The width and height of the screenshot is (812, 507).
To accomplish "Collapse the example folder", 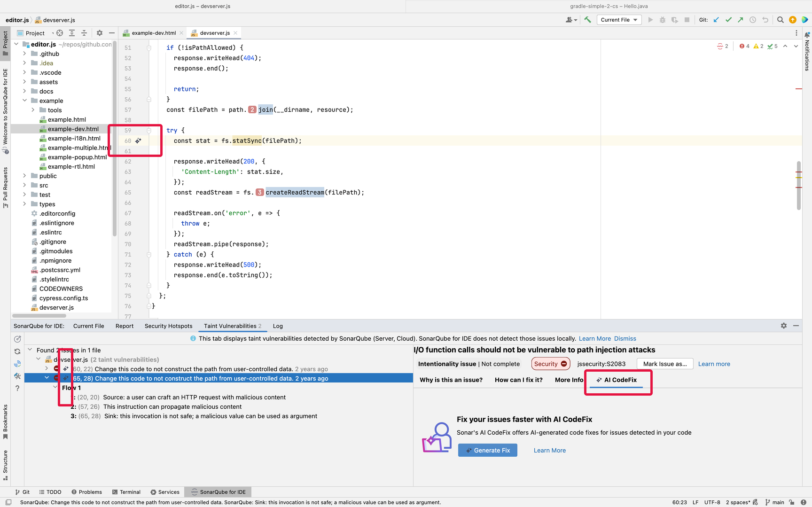I will coord(24,101).
